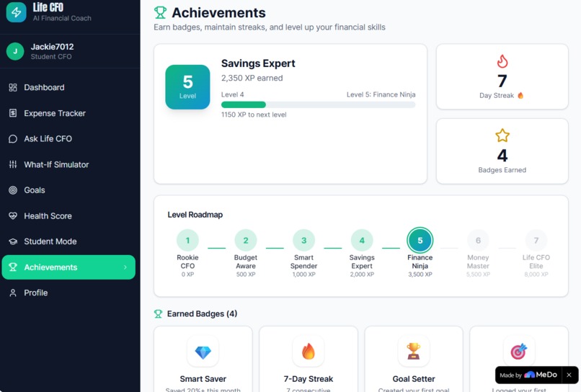Click the trophy icon beside Earned Badges
This screenshot has width=581, height=392.
(x=158, y=314)
